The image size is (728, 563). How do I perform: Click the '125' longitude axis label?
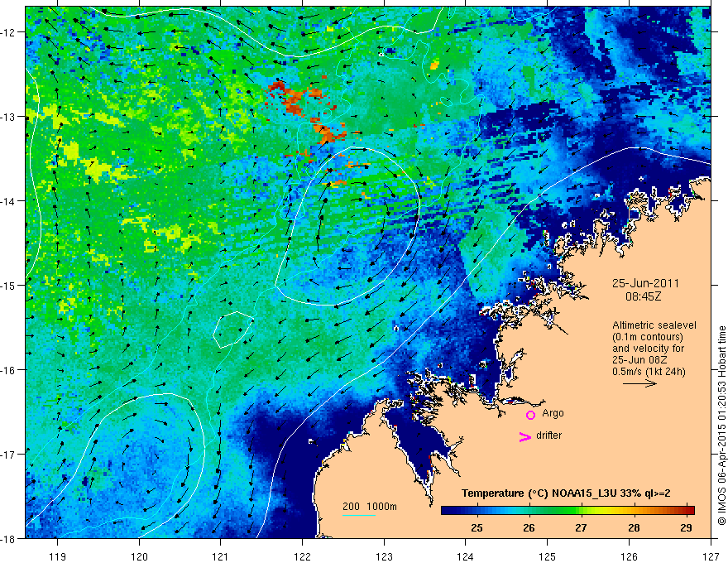pos(548,556)
